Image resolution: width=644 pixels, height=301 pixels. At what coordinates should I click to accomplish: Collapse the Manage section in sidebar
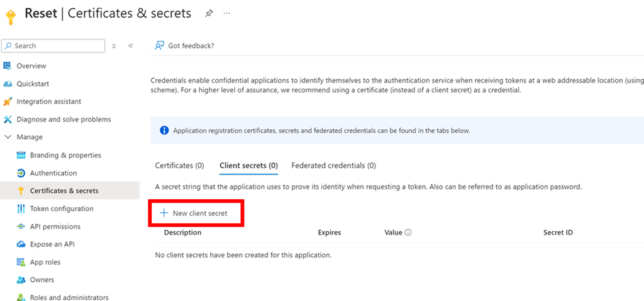point(8,137)
